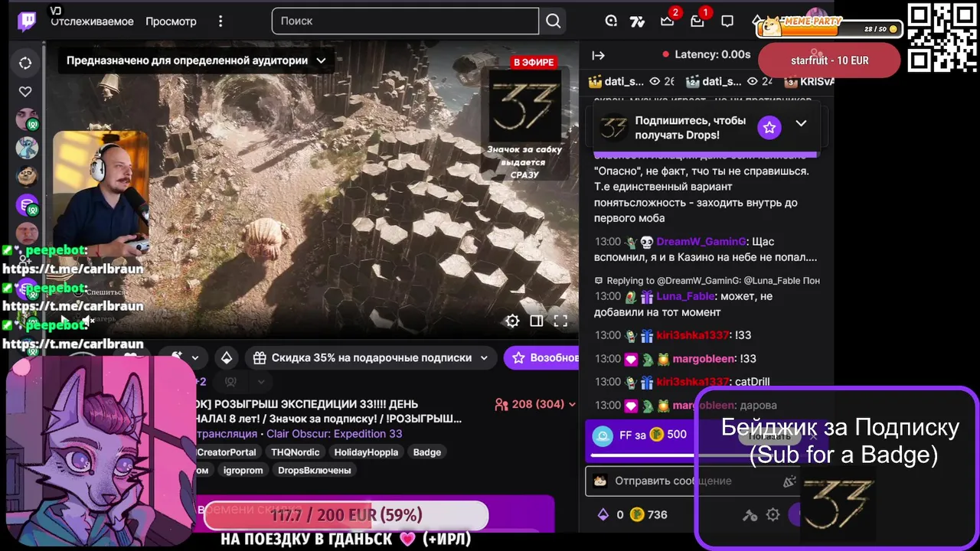Select HolidayHoppla tag

click(x=366, y=452)
